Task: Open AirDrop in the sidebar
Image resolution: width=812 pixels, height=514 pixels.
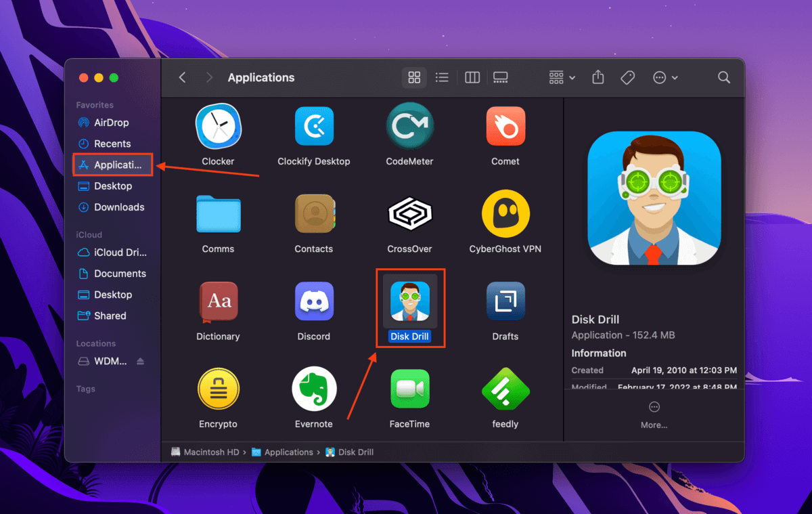Action: pos(112,123)
